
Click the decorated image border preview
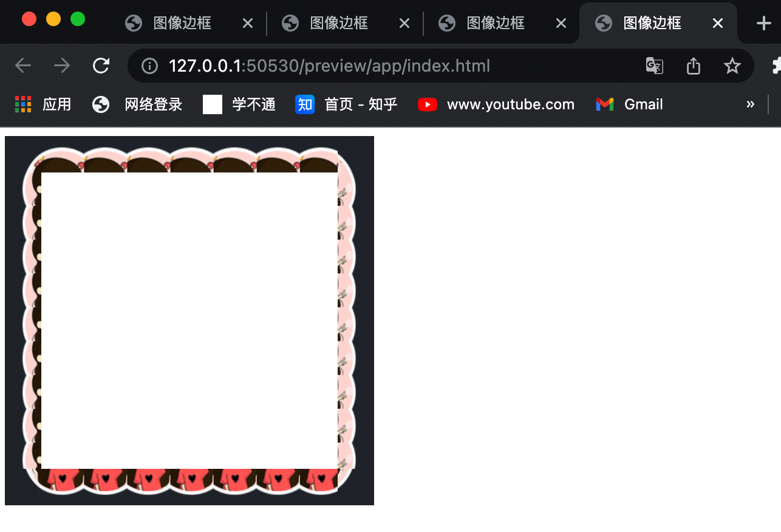coord(189,320)
